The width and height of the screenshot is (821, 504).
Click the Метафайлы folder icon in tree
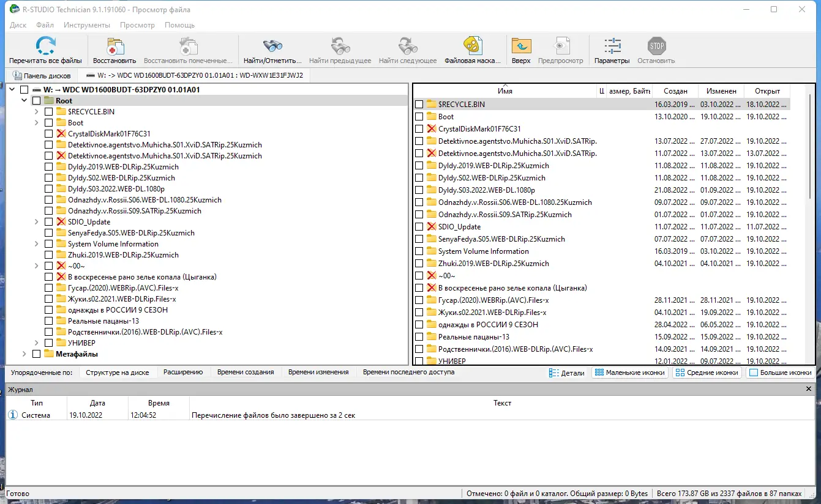[x=48, y=354]
